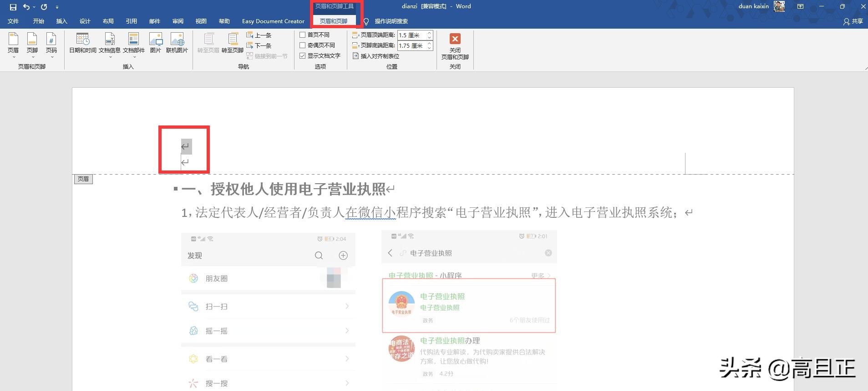
Task: Open Document Info (文档信息) menu
Action: tap(110, 43)
